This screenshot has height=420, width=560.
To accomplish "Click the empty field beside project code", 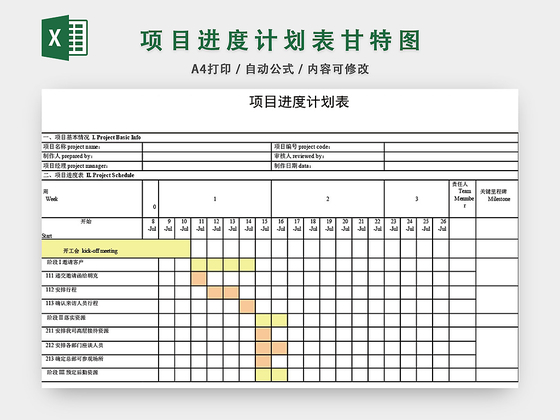I will pyautogui.click(x=451, y=147).
